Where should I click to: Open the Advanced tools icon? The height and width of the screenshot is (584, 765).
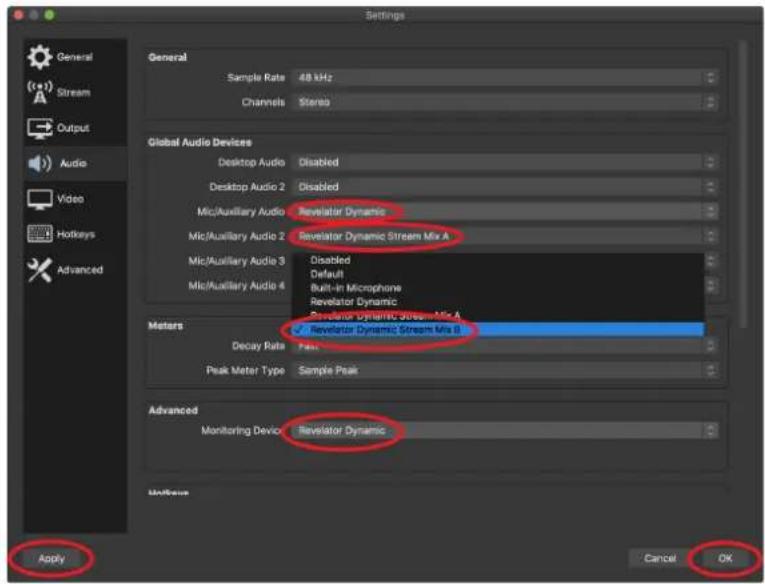(40, 270)
